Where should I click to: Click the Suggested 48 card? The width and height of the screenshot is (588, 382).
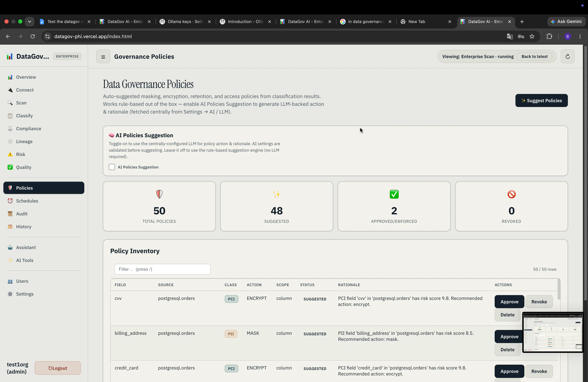click(x=276, y=206)
